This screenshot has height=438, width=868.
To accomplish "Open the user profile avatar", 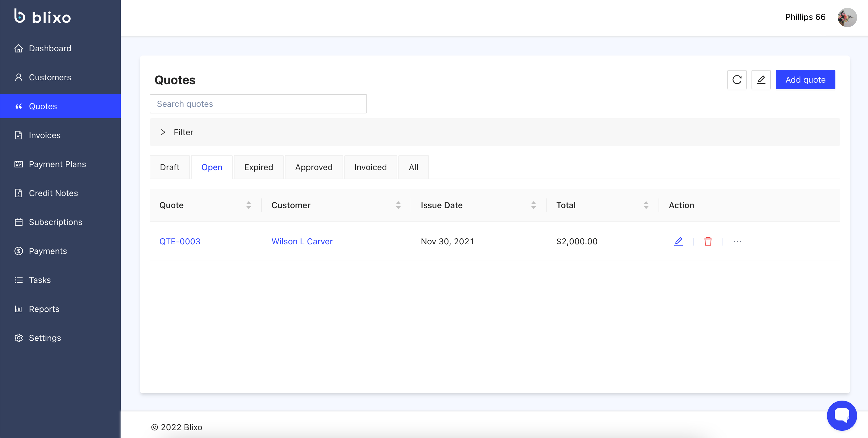I will (x=847, y=17).
